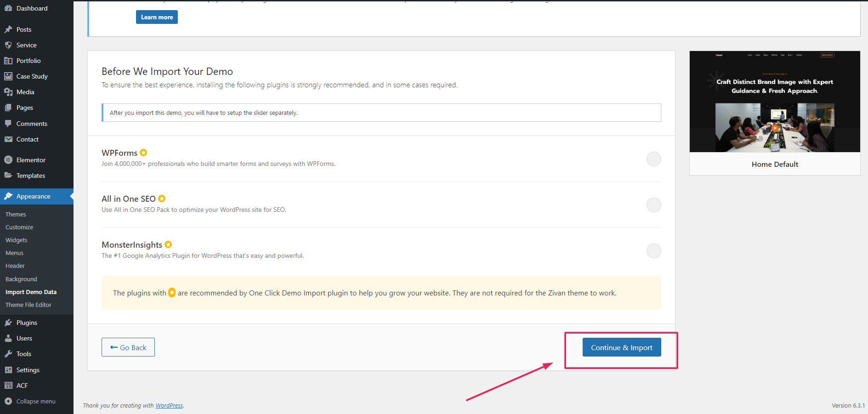
Task: Click the Templates folder icon
Action: pos(8,176)
